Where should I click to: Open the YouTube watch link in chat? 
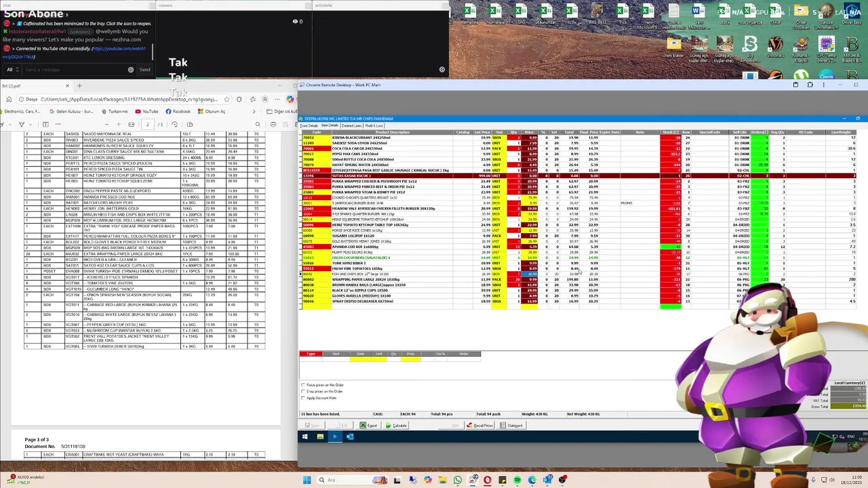[x=119, y=49]
